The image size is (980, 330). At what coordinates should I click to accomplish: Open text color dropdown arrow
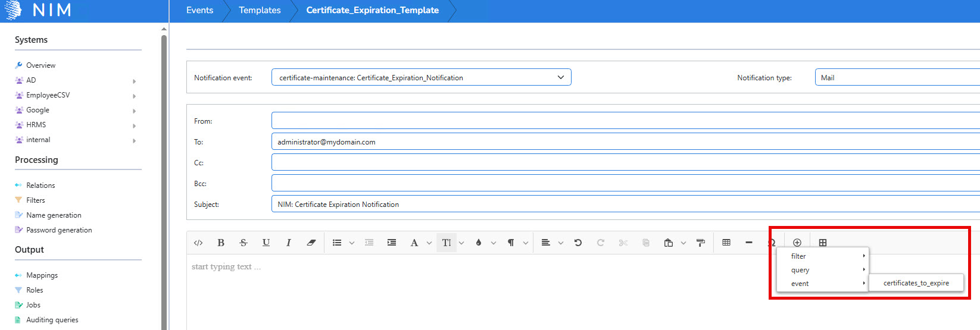pos(494,243)
